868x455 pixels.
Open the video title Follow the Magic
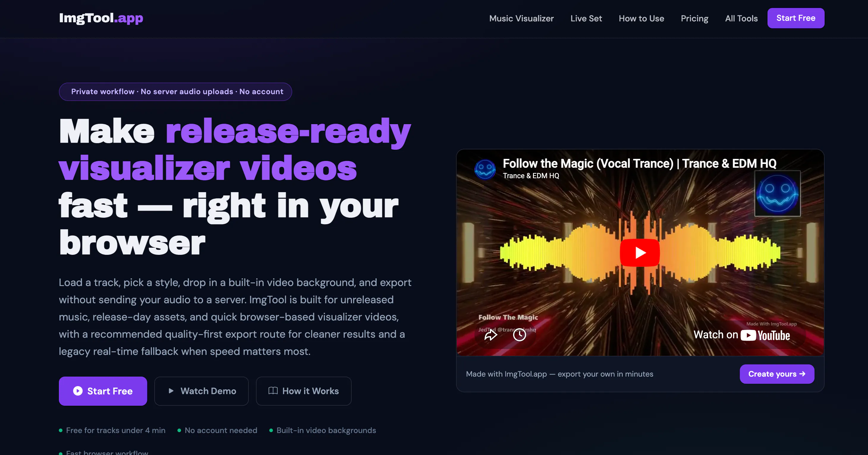click(x=639, y=164)
